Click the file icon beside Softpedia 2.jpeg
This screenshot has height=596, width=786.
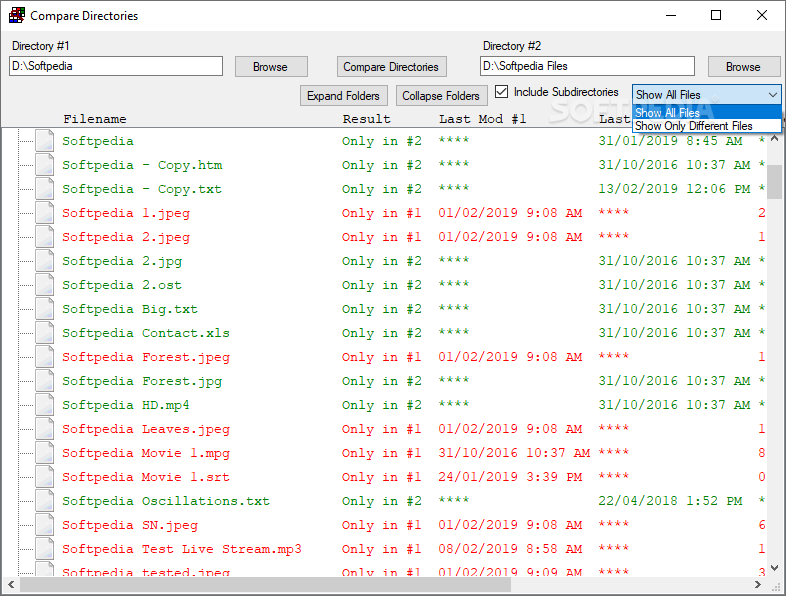coord(45,237)
